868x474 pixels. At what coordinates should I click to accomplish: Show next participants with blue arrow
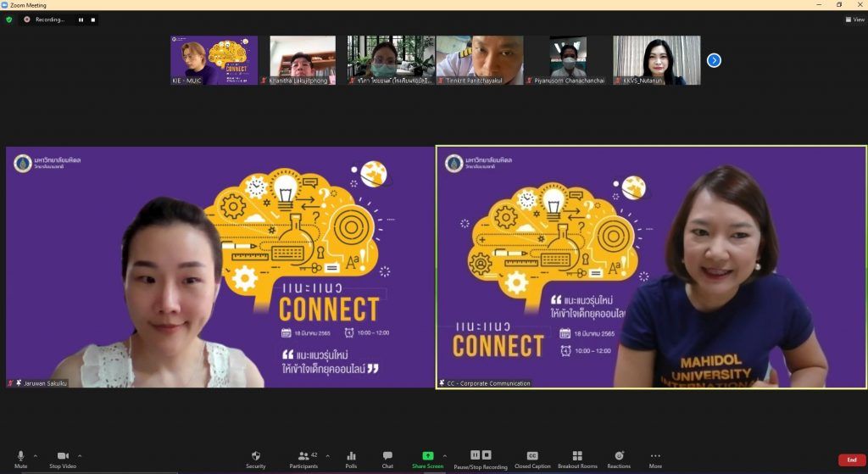pos(714,60)
